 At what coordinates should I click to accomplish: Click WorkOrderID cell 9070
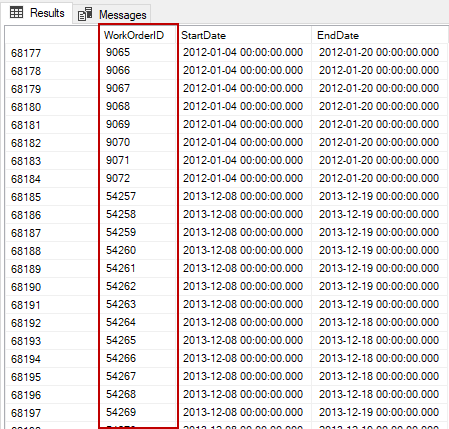click(137, 142)
